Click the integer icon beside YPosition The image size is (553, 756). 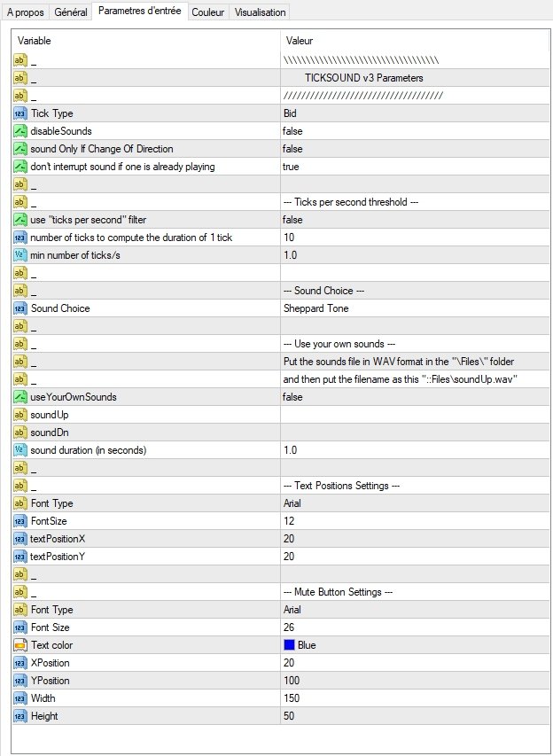20,681
